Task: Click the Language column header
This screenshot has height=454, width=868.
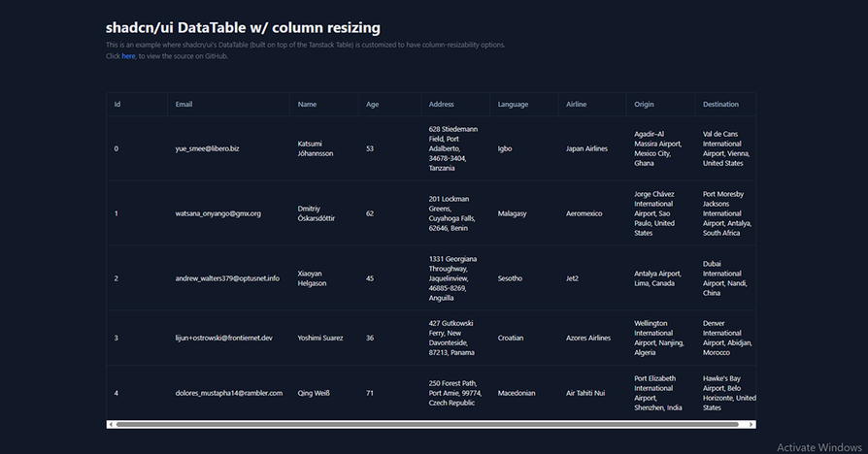Action: click(x=514, y=105)
